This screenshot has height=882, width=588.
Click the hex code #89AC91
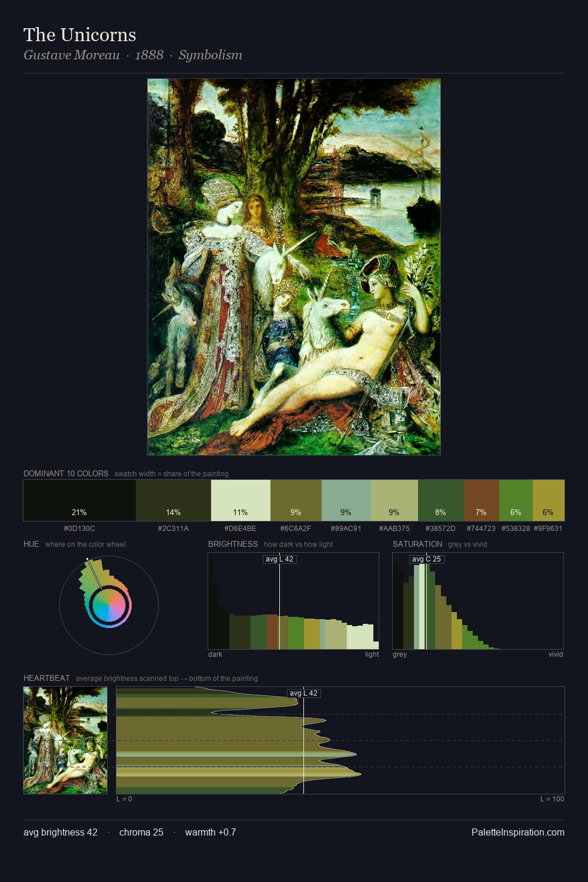(x=346, y=529)
